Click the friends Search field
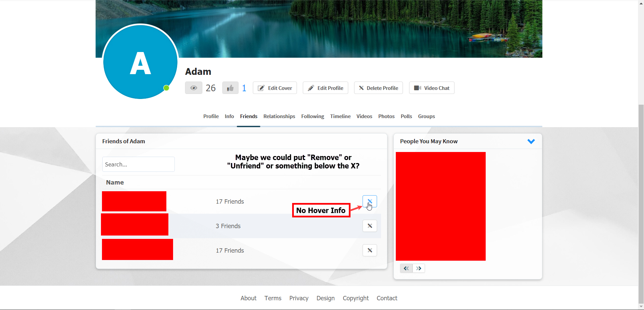 click(138, 164)
